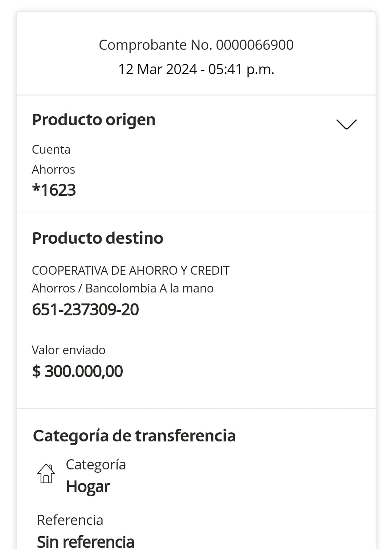Select destination account 651-237309-20
This screenshot has width=392, height=549.
click(x=85, y=310)
